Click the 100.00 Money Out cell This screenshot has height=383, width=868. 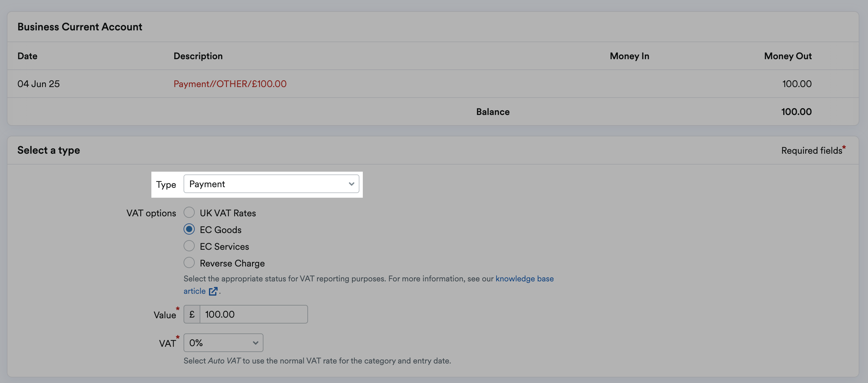tap(797, 84)
